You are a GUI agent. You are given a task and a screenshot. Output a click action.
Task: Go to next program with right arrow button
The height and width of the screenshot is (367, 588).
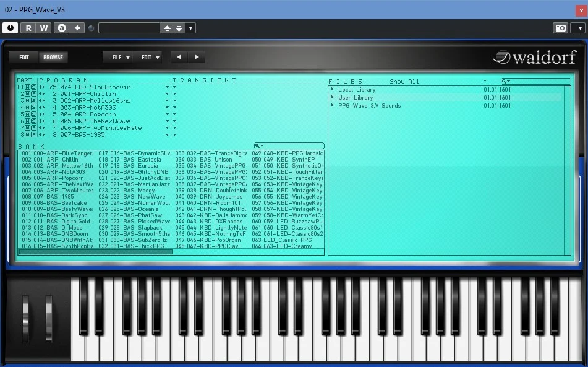pyautogui.click(x=197, y=58)
